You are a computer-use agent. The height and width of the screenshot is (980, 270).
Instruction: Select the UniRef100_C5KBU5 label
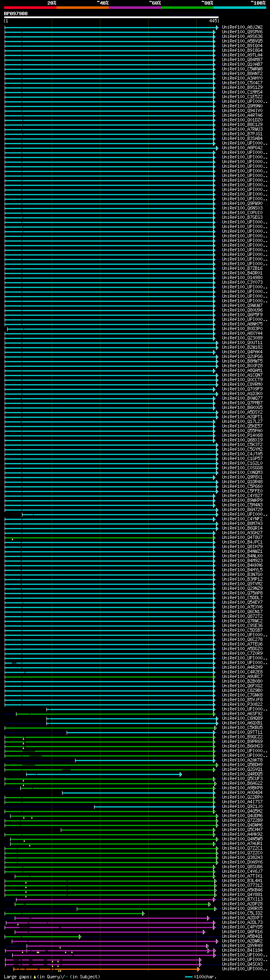[242, 728]
